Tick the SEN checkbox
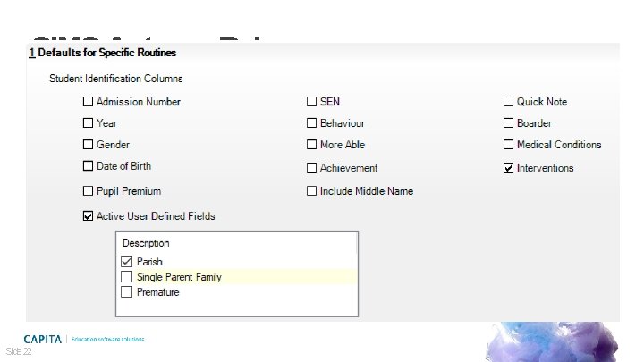The height and width of the screenshot is (362, 644). pos(312,102)
